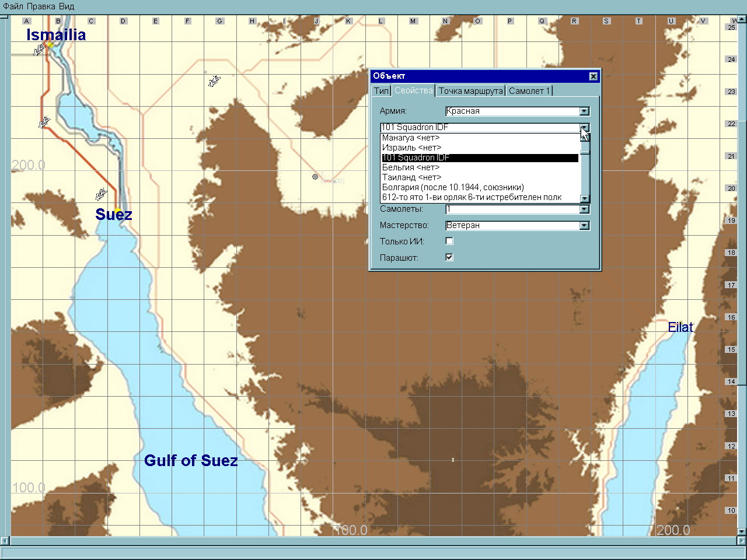
Task: Open the Файл menu
Action: (x=13, y=6)
